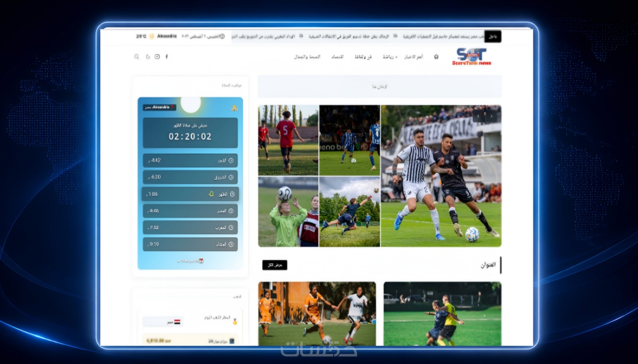Open the الصحة والجمال menu item
The image size is (638, 364).
point(307,57)
